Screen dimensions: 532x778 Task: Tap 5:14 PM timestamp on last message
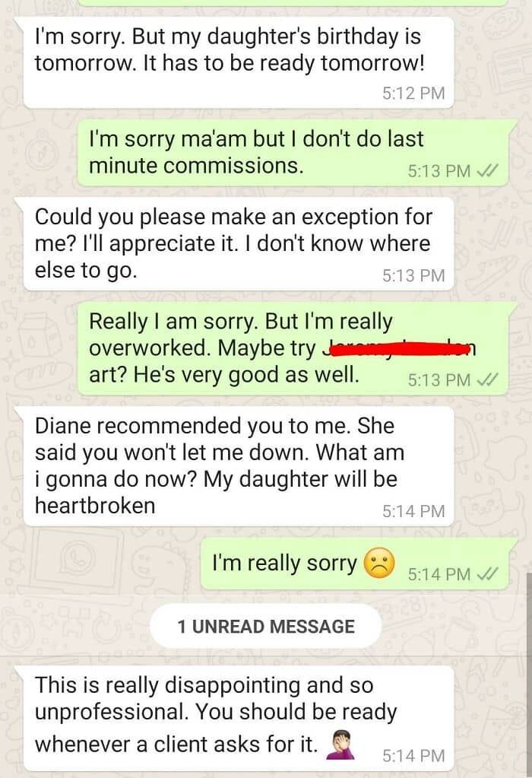click(x=413, y=755)
